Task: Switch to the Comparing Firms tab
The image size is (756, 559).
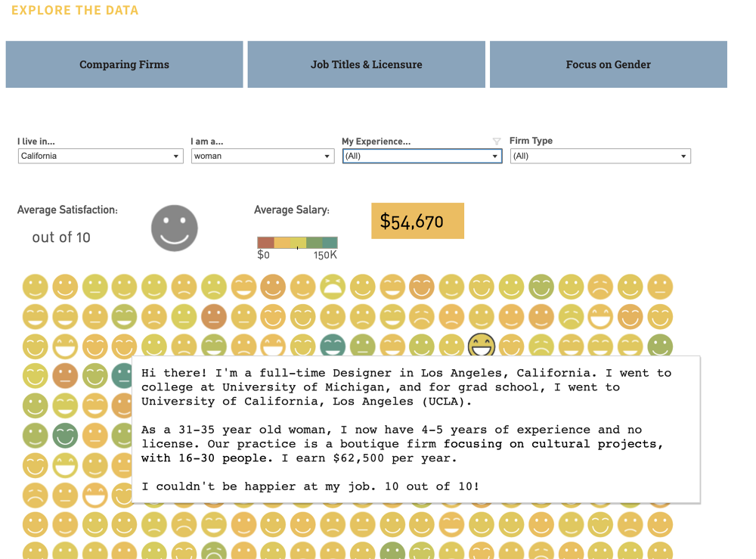Action: pos(124,64)
